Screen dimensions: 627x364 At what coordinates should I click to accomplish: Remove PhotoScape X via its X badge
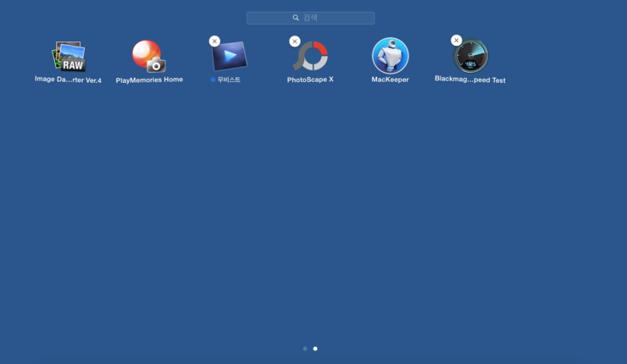click(x=295, y=41)
